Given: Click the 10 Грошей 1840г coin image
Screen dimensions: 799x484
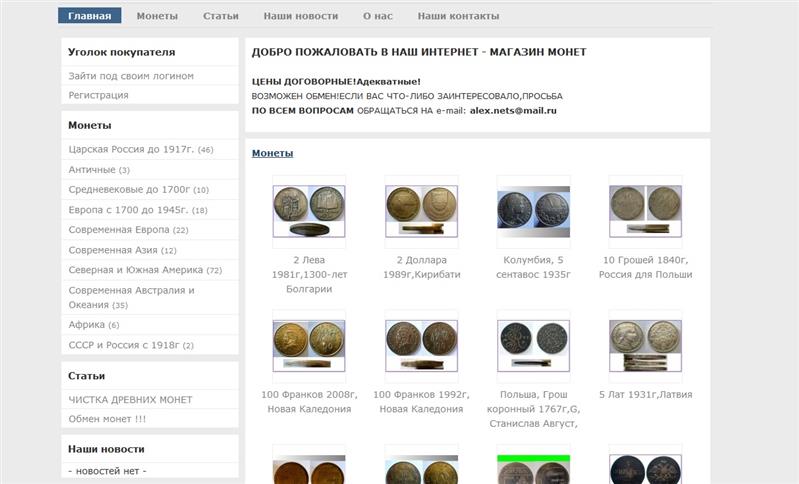Looking at the screenshot, I should pos(645,210).
